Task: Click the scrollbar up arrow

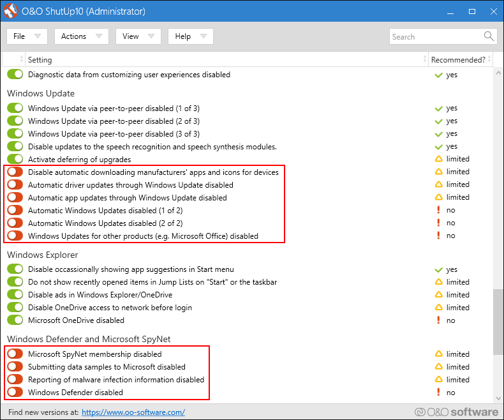Action: click(x=498, y=73)
